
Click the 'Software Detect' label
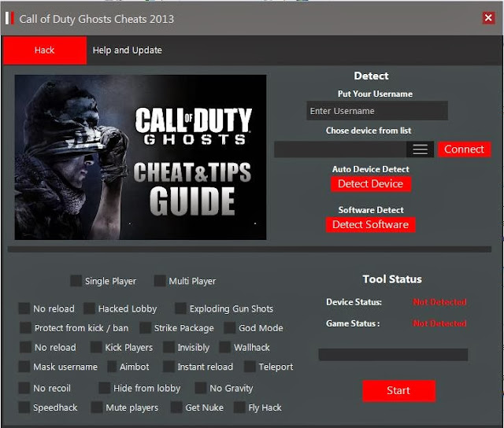pyautogui.click(x=371, y=210)
